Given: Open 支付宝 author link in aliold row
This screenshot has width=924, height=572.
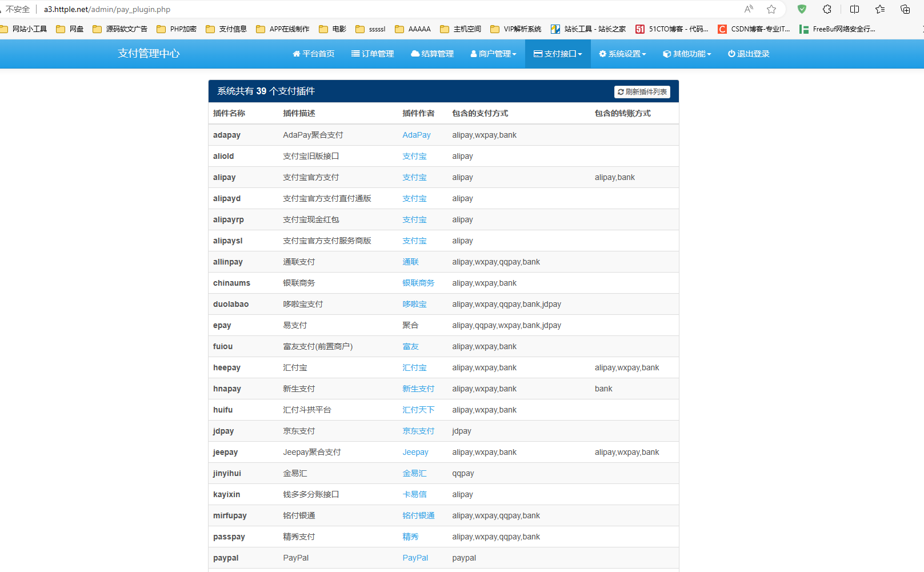Looking at the screenshot, I should point(414,157).
